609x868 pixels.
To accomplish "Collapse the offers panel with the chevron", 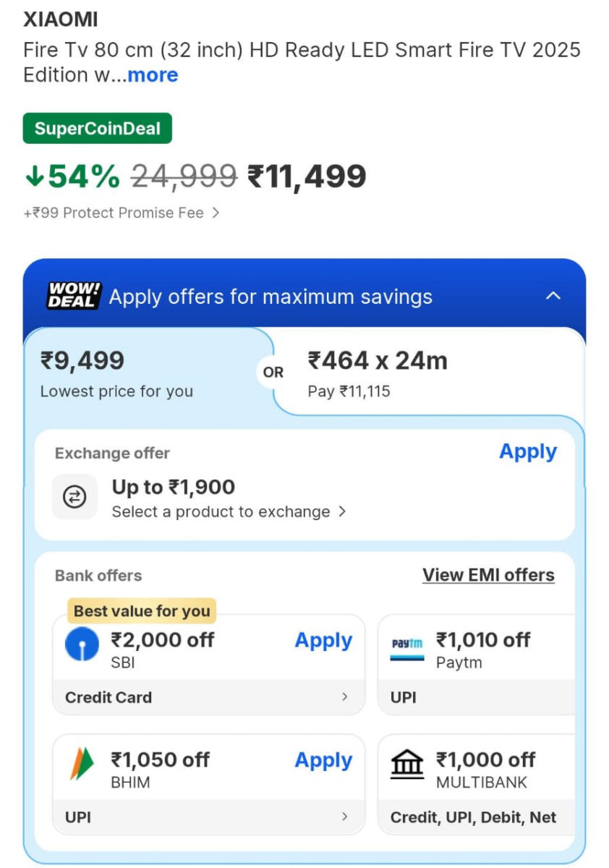I will 553,296.
